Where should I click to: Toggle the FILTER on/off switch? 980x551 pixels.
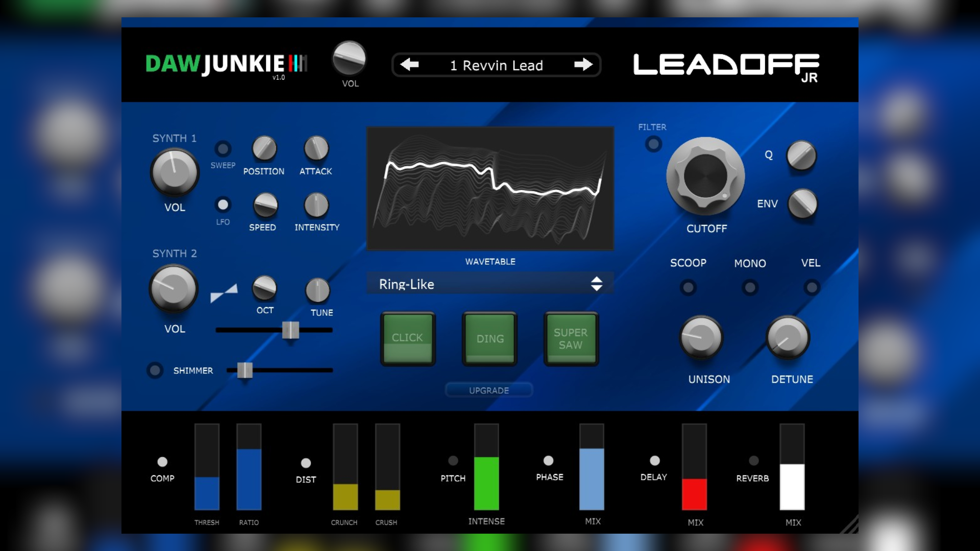tap(653, 144)
